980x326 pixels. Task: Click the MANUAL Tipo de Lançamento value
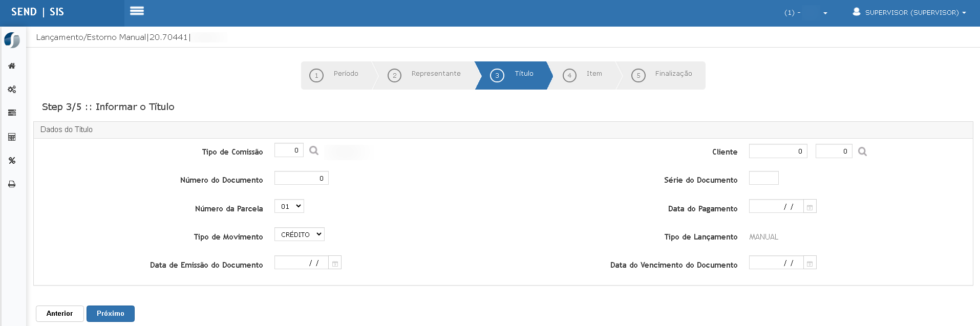(763, 237)
